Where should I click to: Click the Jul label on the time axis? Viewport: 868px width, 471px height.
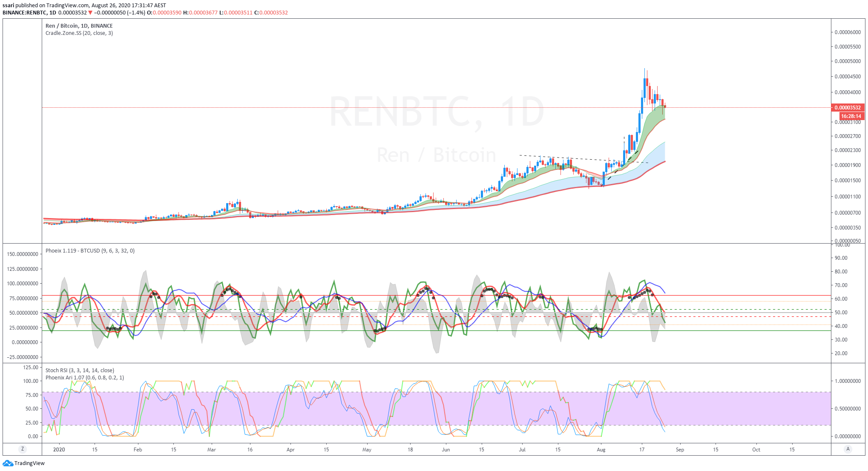click(522, 450)
